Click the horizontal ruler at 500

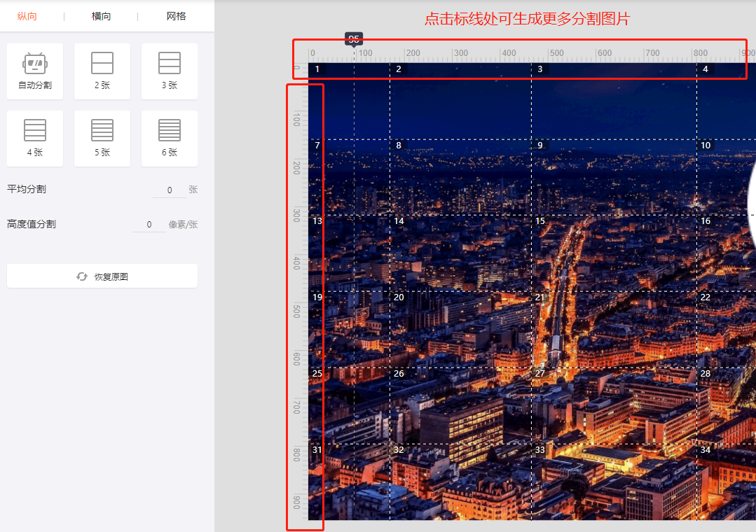tap(556, 53)
